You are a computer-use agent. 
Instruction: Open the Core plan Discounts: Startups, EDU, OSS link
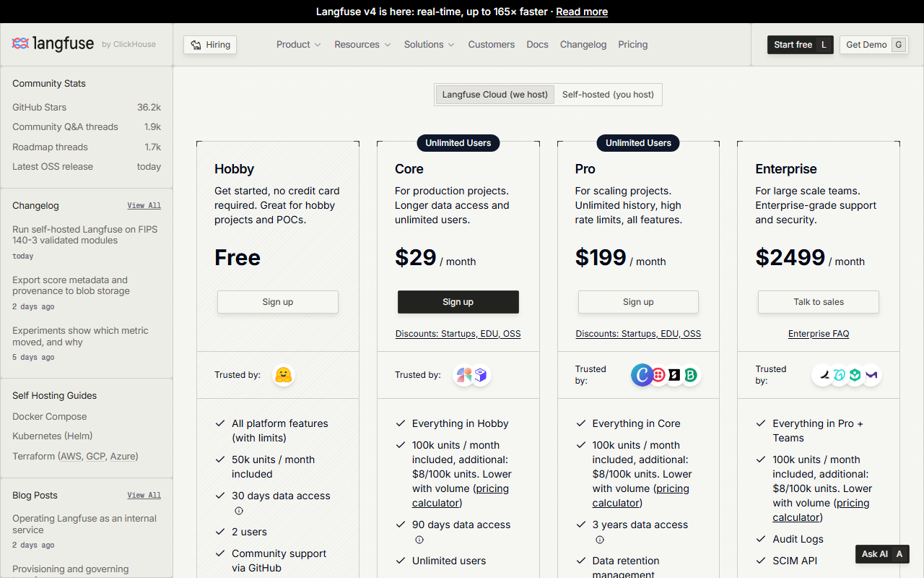(458, 334)
